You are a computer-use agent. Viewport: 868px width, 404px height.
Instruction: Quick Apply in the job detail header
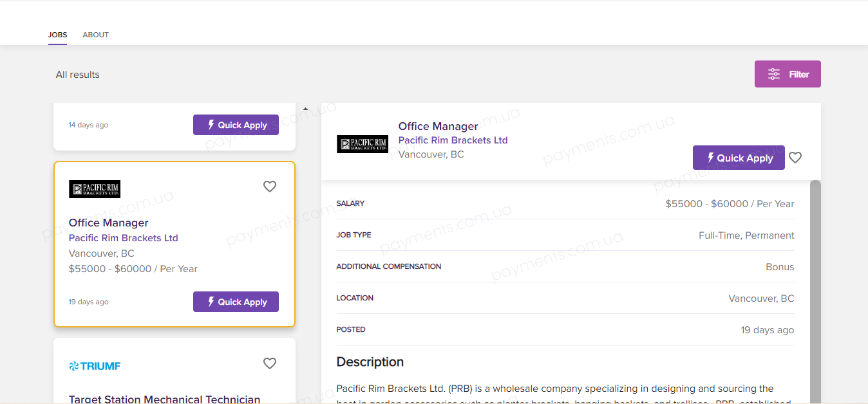click(739, 158)
